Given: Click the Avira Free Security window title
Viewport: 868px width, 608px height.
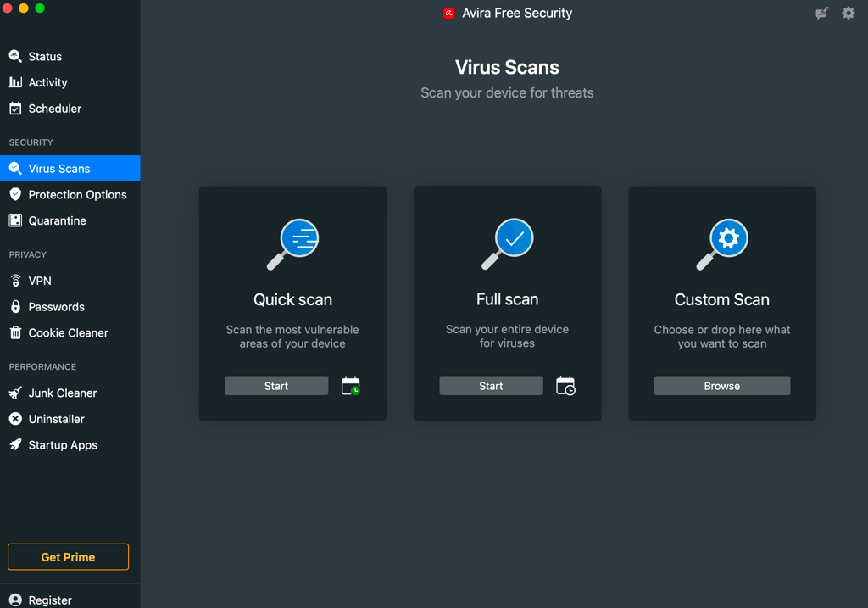Looking at the screenshot, I should pos(517,14).
